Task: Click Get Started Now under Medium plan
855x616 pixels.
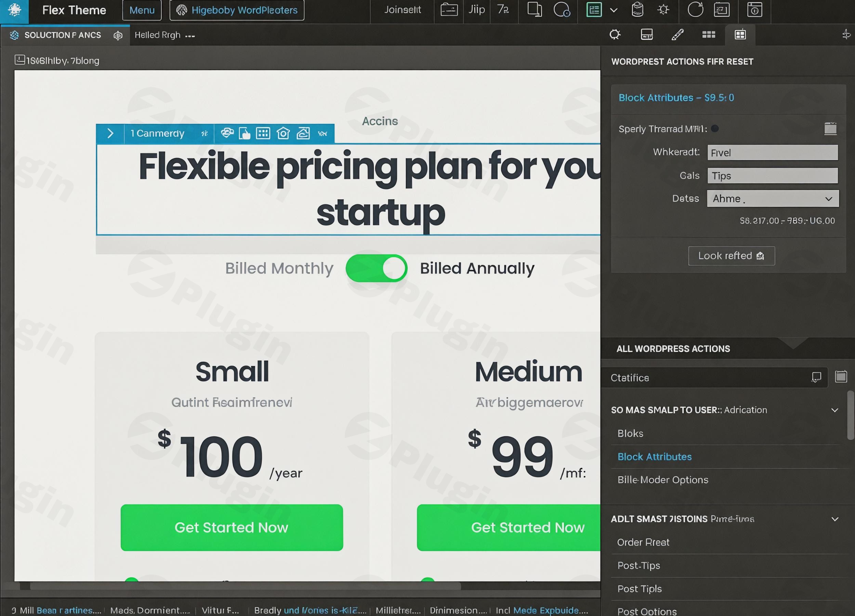Action: [509, 527]
